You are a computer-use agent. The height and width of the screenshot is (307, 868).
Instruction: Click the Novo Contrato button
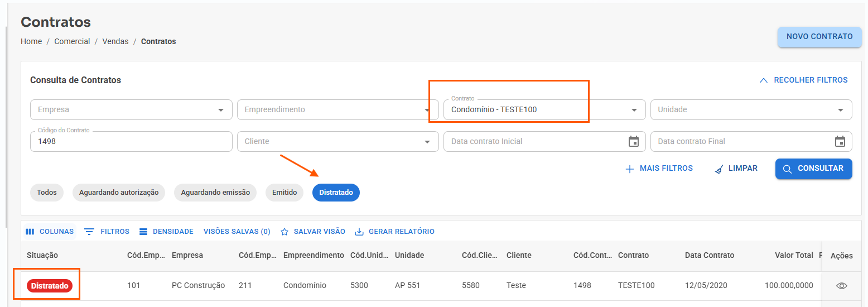click(x=819, y=37)
